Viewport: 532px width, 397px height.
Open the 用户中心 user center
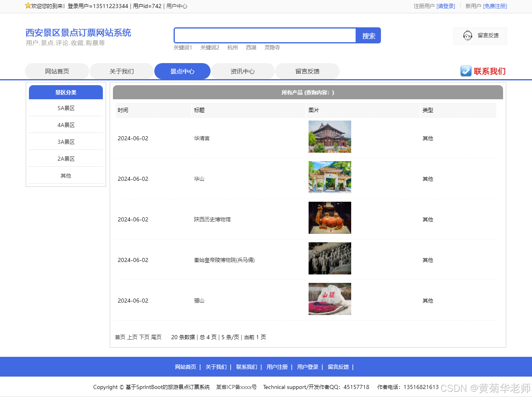coord(177,6)
